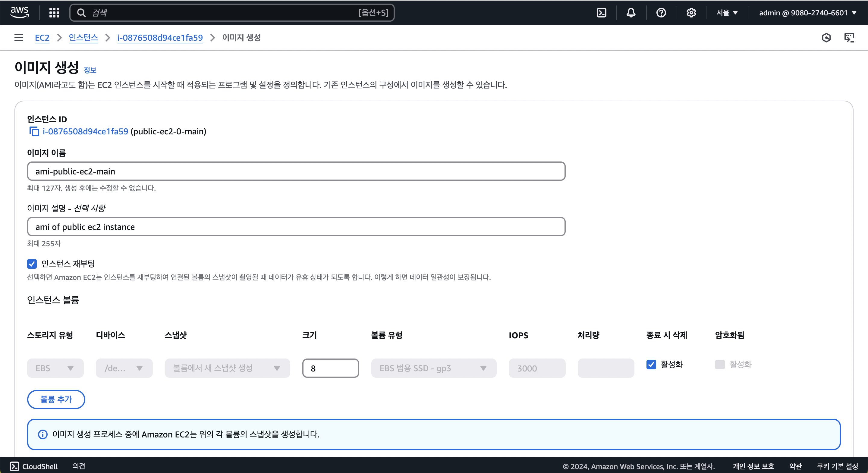The image size is (868, 473).
Task: Open the AWS services grid menu
Action: point(54,13)
